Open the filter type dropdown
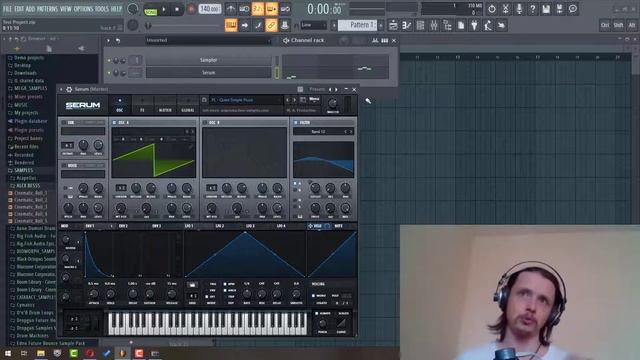The width and height of the screenshot is (640, 360). (x=323, y=132)
